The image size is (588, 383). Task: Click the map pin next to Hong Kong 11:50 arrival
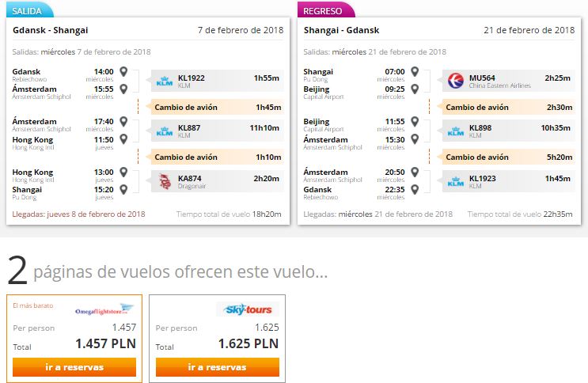coord(123,139)
